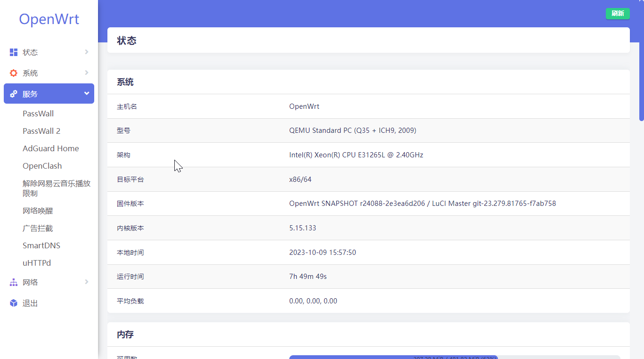Open SmartDNS settings

pos(41,245)
